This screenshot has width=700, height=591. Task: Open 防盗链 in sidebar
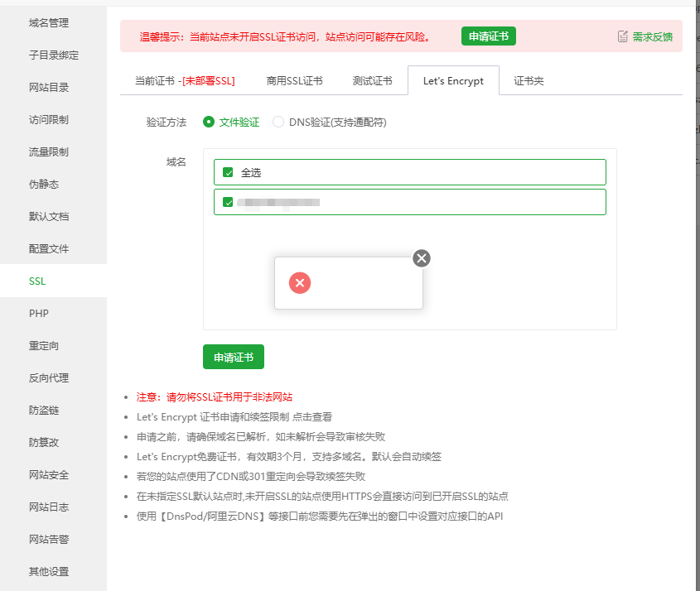44,410
